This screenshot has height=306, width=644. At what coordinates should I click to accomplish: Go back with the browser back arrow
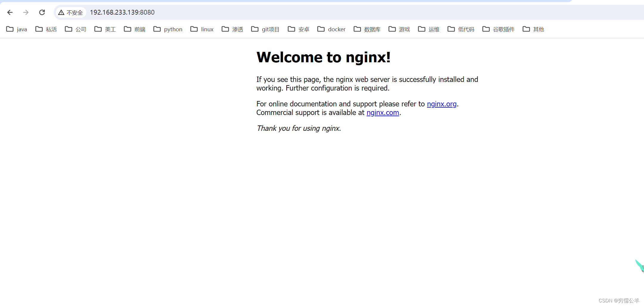click(10, 12)
